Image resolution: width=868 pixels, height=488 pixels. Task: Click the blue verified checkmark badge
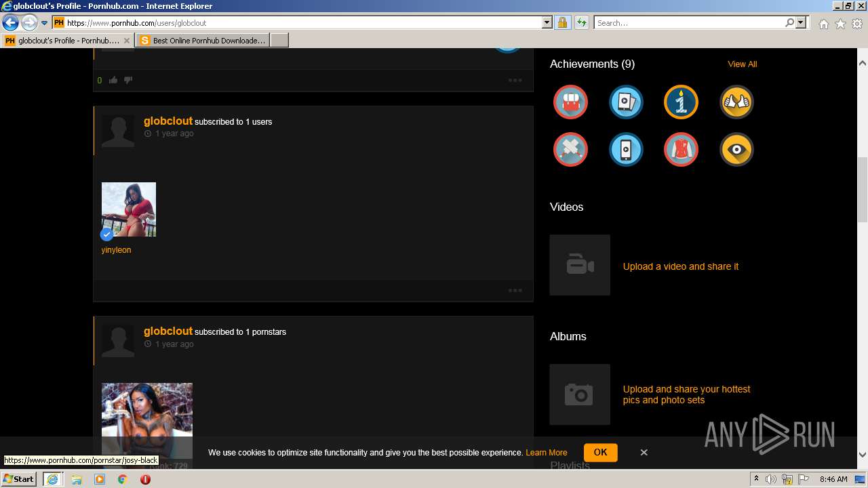click(106, 235)
